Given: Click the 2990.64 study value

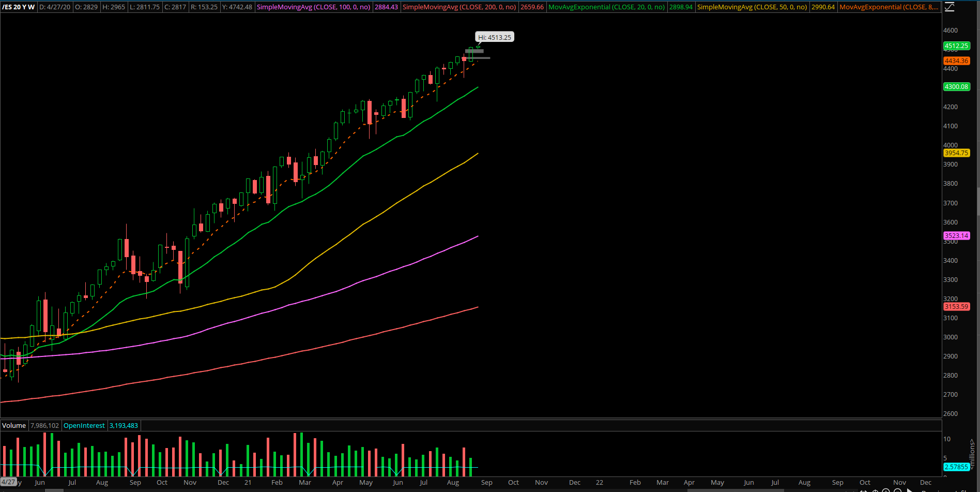Looking at the screenshot, I should (823, 7).
